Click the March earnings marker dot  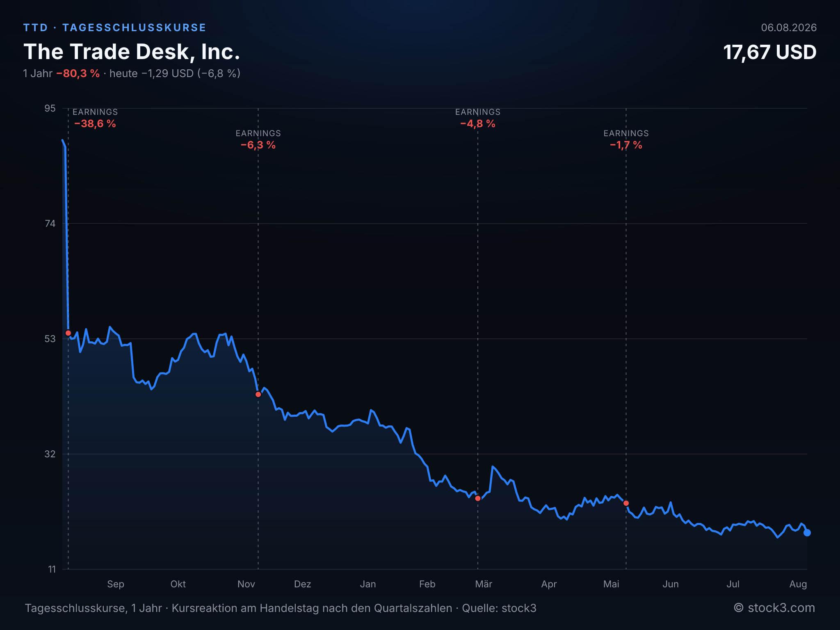pyautogui.click(x=478, y=498)
